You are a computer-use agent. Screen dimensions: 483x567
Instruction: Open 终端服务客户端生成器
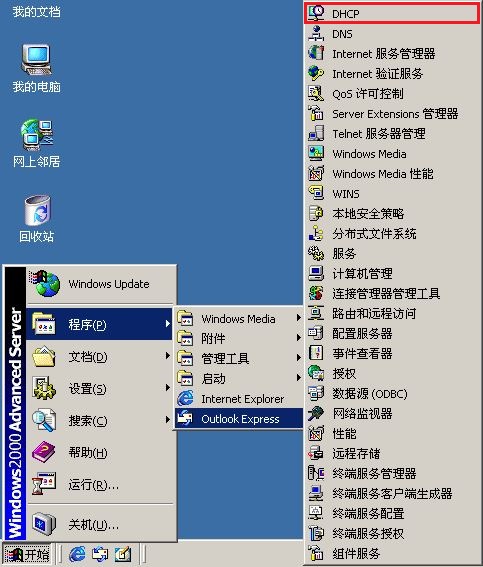pyautogui.click(x=392, y=493)
